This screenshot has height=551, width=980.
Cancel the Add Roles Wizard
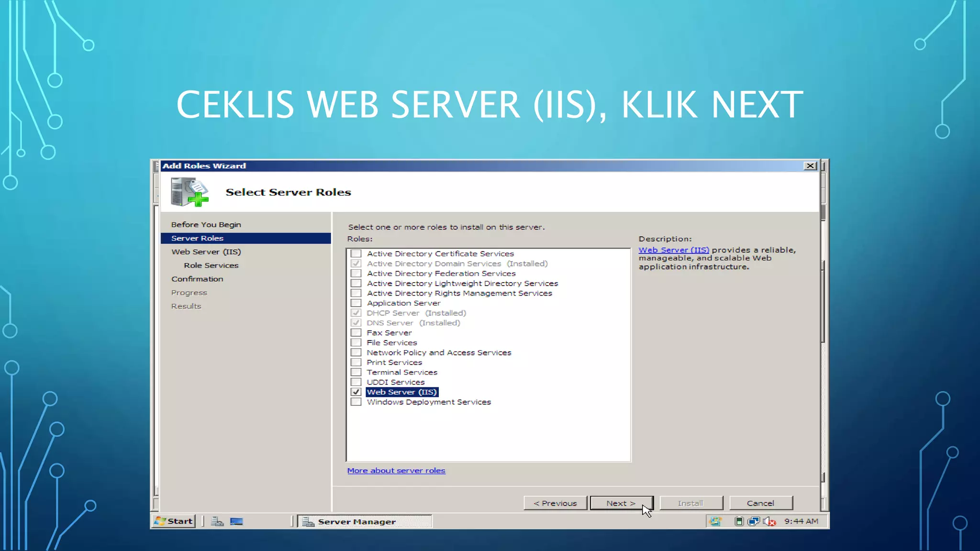(x=761, y=503)
